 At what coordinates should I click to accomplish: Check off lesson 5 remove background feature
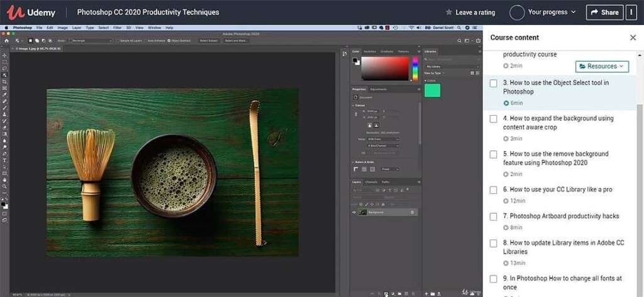(x=493, y=154)
